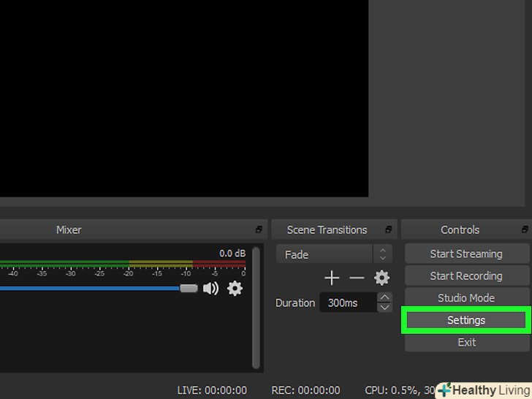Click the Mixer panel title
Screen dimensions: 532x399
(69, 229)
